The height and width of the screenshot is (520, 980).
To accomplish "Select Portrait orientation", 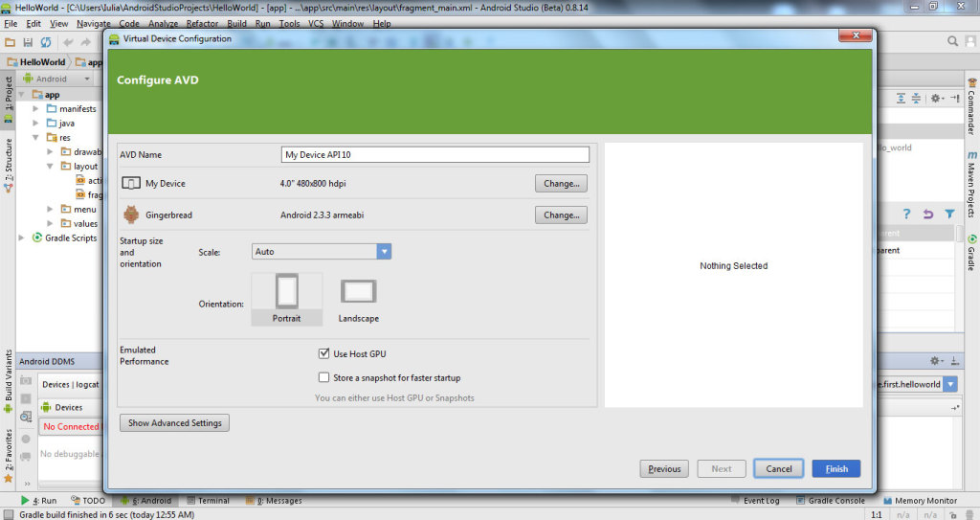I will click(x=287, y=299).
